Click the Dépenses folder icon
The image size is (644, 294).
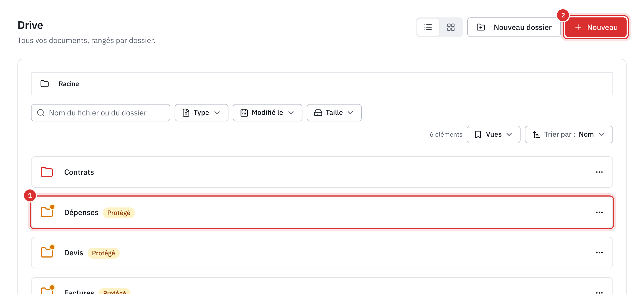(x=47, y=211)
